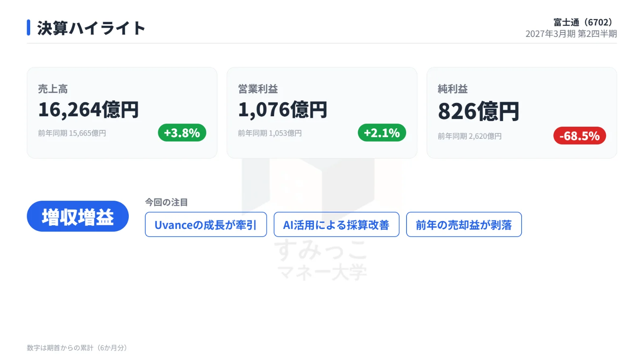Click the 増収増益 blue badge

click(78, 216)
